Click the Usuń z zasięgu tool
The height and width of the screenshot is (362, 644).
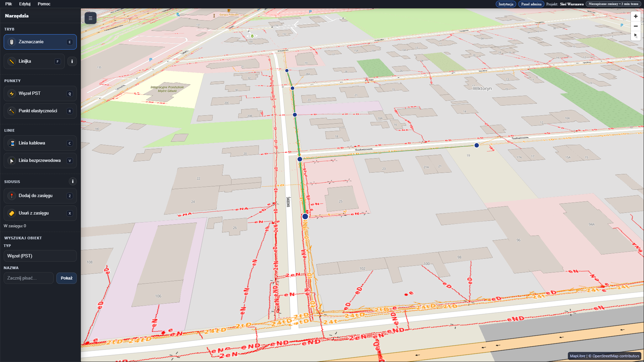click(x=40, y=213)
